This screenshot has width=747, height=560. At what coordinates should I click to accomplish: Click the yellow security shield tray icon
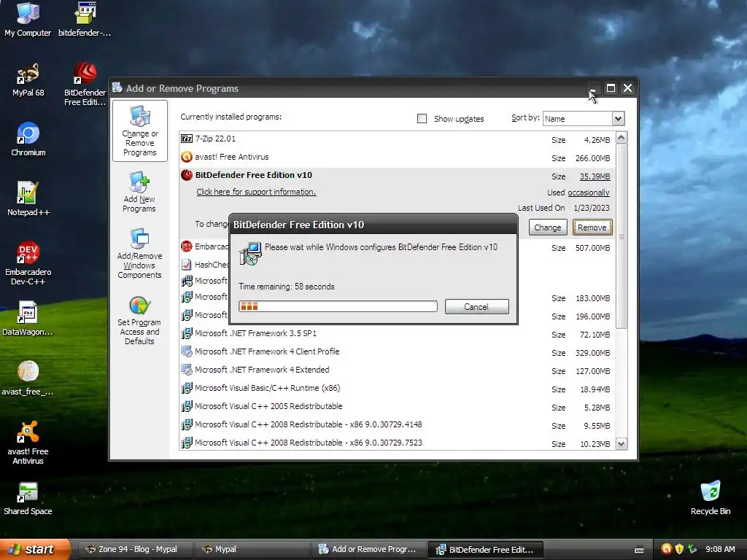tap(679, 549)
